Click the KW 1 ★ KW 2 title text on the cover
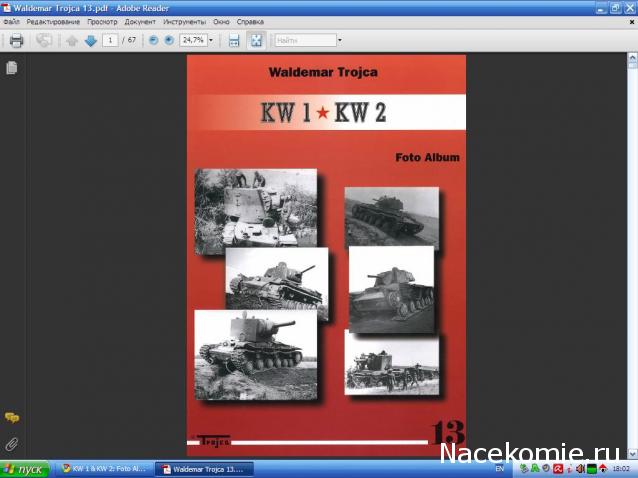 coord(323,112)
